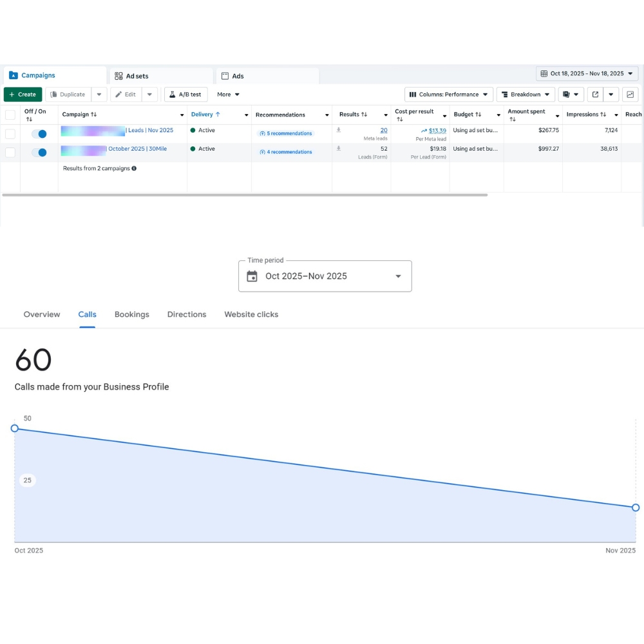Click info icon beside Results from 2 campaigns
Image resolution: width=644 pixels, height=644 pixels.
tap(134, 169)
